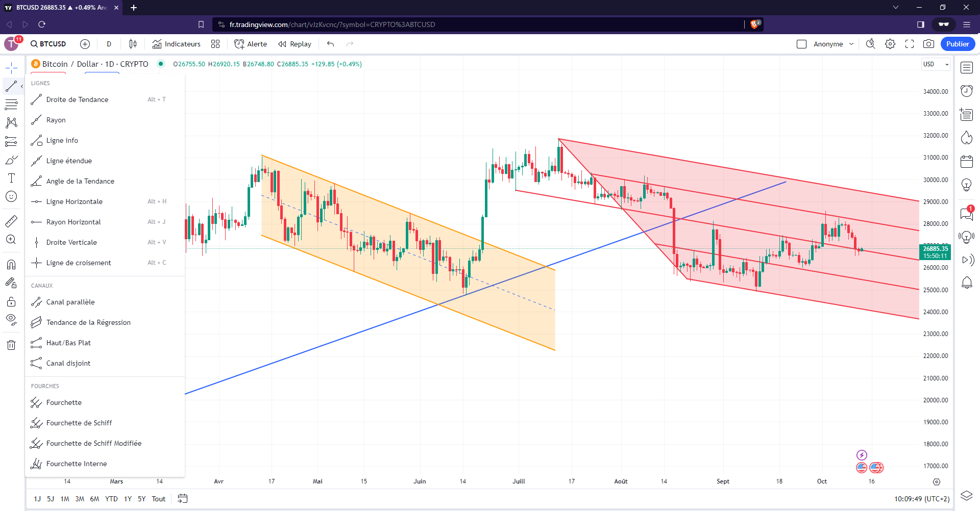Choose Rayon line tool
980x511 pixels.
click(x=105, y=120)
